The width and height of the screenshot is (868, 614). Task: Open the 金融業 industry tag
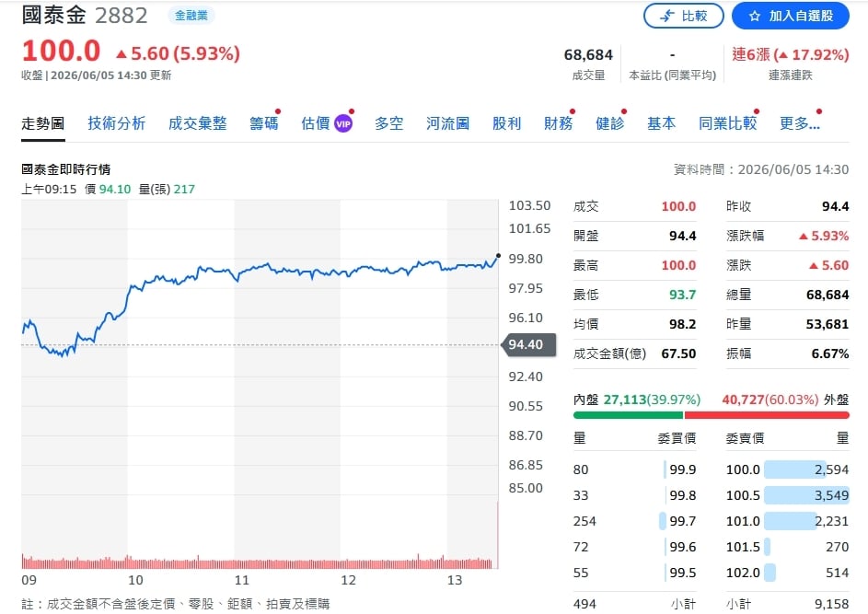[x=191, y=16]
